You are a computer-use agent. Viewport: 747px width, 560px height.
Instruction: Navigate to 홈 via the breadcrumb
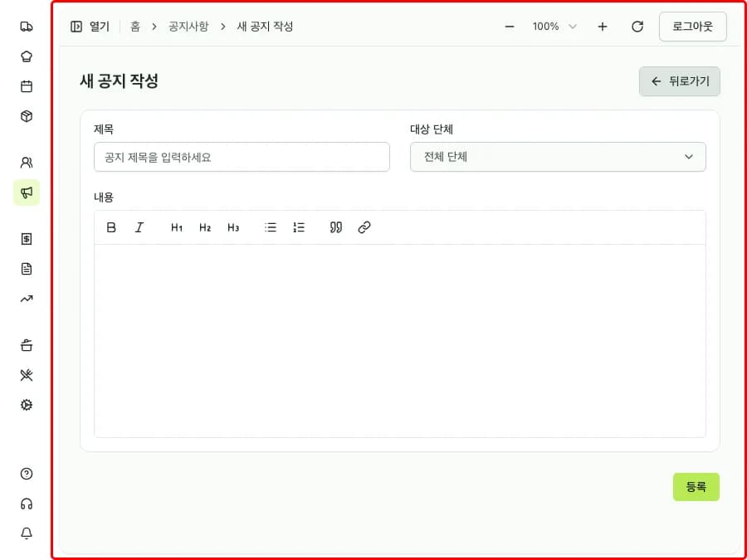[x=136, y=26]
